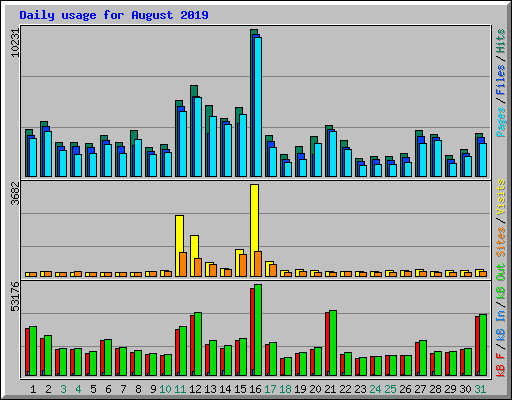
Task: Click day label 5 on x-axis
Action: [93, 389]
